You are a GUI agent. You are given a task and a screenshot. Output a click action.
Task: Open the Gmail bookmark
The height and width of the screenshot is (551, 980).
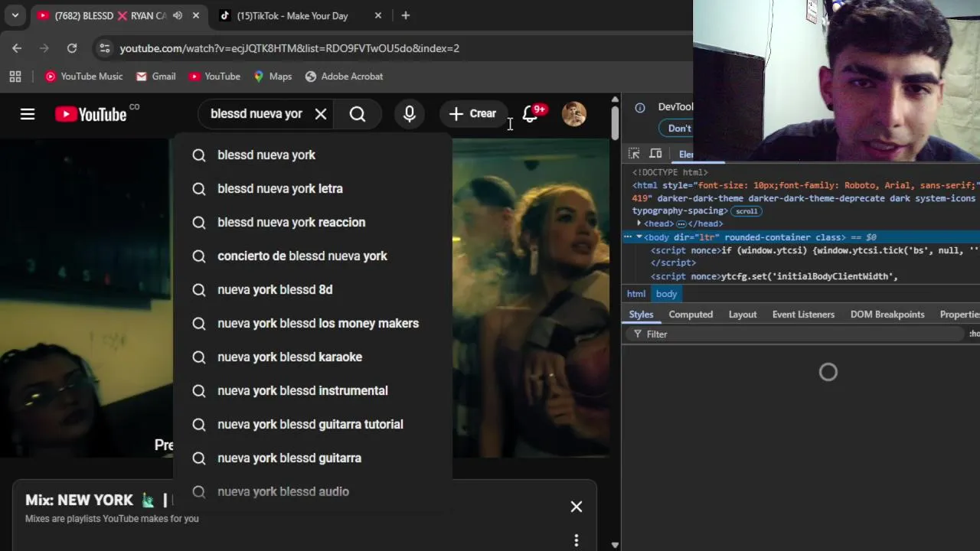coord(156,77)
